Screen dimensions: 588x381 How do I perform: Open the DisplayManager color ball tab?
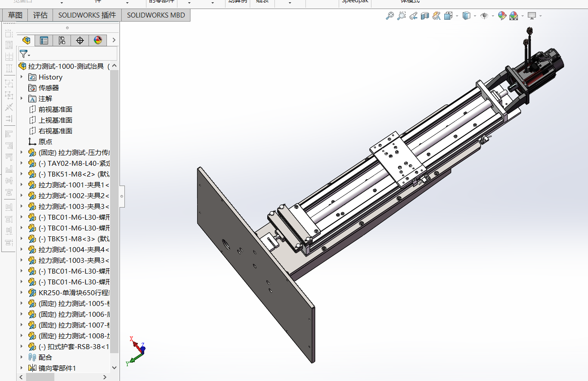point(98,40)
